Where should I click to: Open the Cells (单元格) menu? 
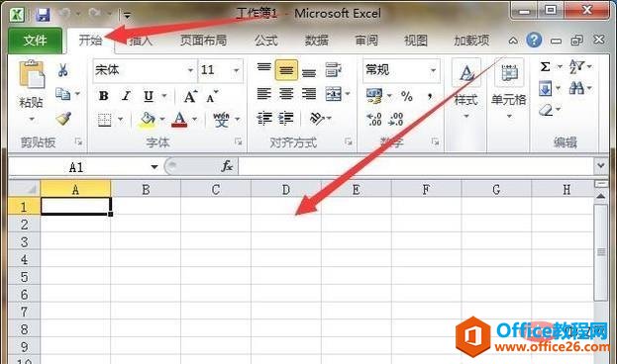click(x=509, y=90)
